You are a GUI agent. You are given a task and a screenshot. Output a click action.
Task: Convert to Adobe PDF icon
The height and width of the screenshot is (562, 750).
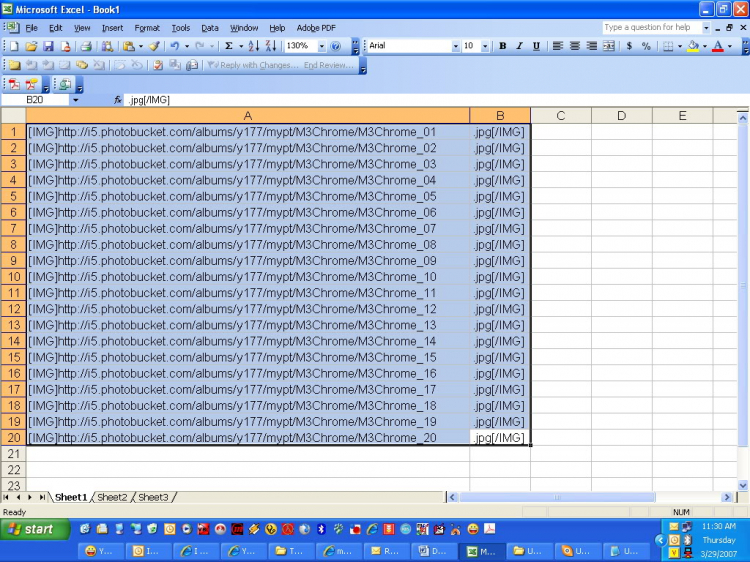(14, 85)
